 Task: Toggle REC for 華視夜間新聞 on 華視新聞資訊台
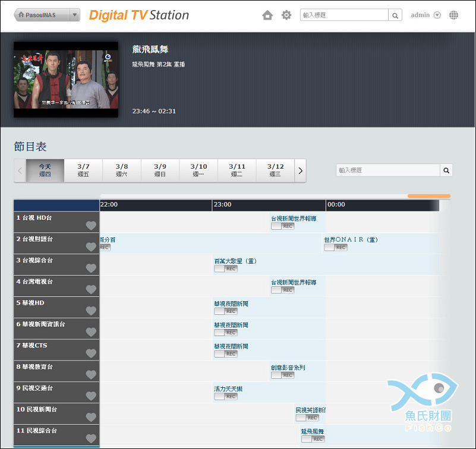coord(226,333)
